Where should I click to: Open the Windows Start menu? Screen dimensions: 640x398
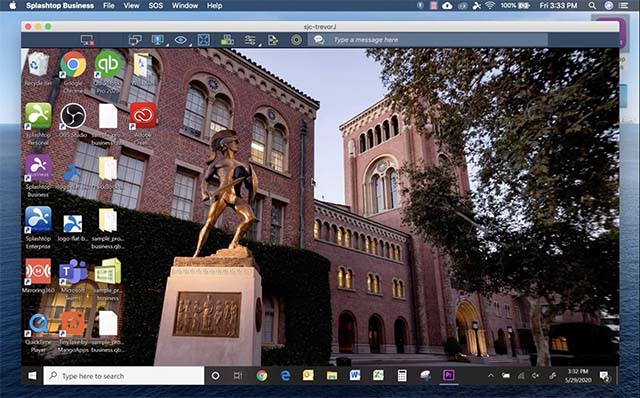32,376
